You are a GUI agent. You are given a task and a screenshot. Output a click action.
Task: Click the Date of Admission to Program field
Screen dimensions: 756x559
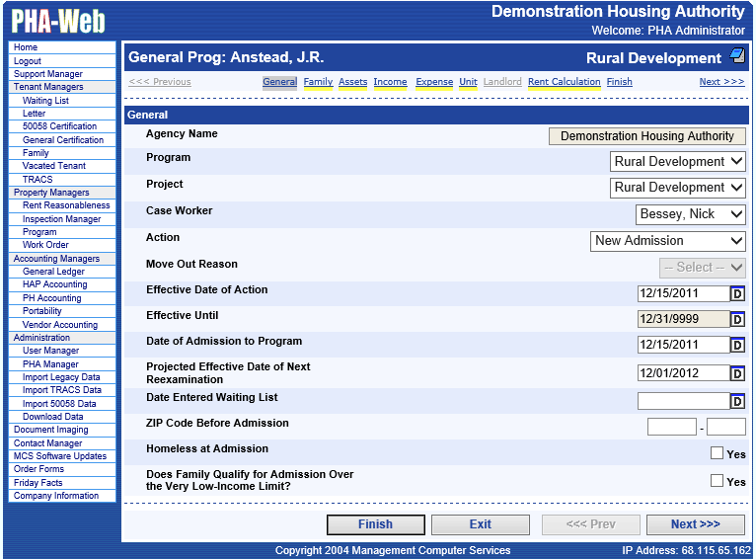pos(683,345)
